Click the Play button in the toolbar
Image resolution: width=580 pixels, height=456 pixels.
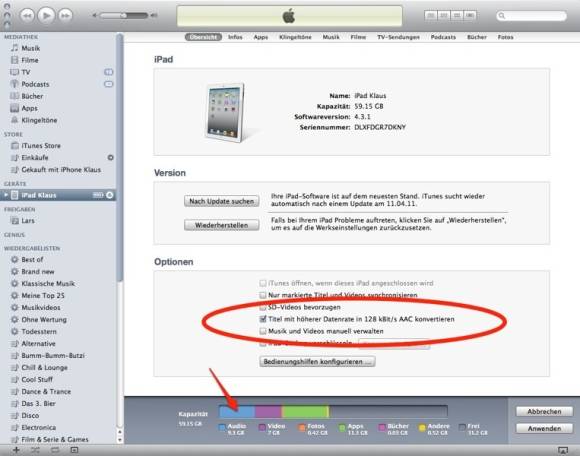click(x=46, y=16)
